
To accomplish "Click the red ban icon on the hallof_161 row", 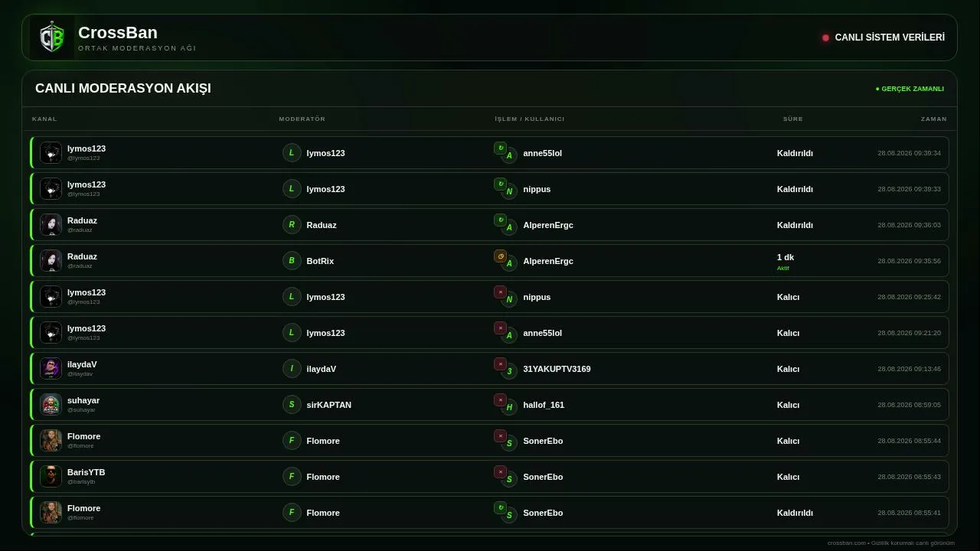I will tap(500, 399).
